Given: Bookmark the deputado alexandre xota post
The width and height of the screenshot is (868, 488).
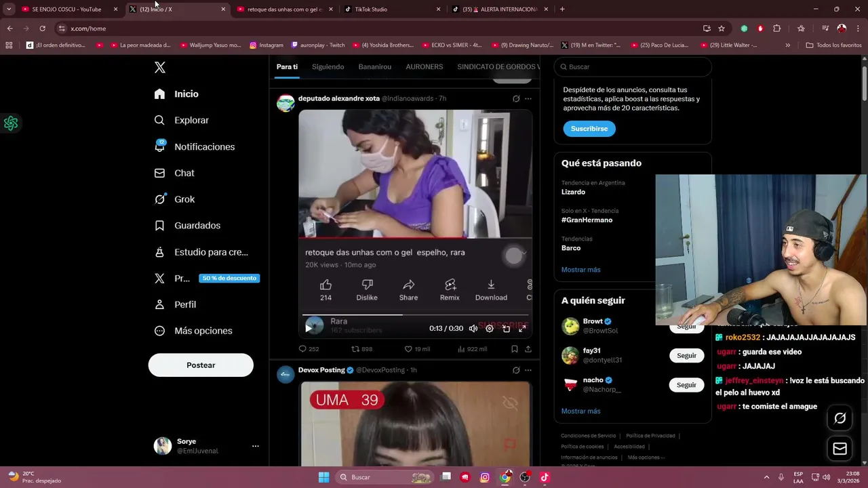Looking at the screenshot, I should point(515,349).
